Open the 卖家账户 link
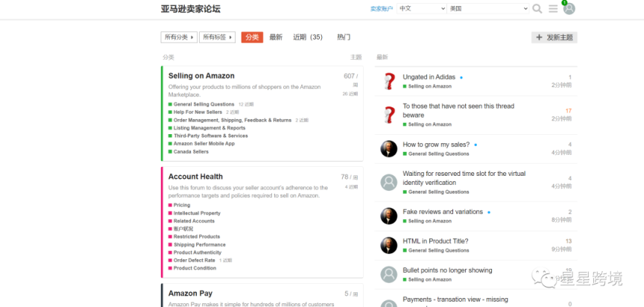 pyautogui.click(x=382, y=9)
